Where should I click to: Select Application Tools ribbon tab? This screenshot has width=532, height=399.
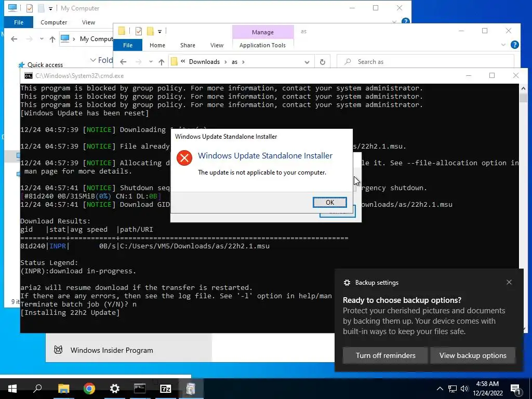point(262,45)
